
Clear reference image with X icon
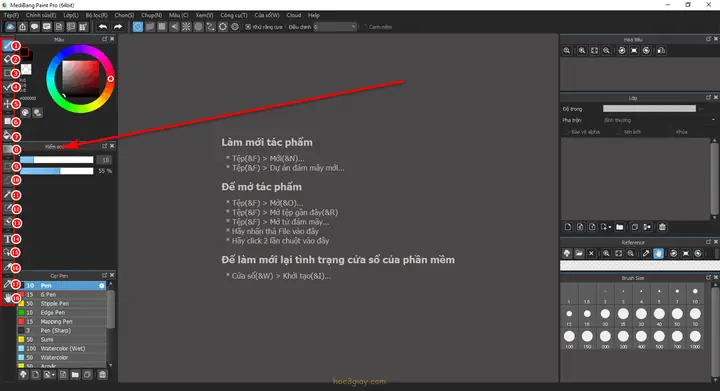point(591,253)
